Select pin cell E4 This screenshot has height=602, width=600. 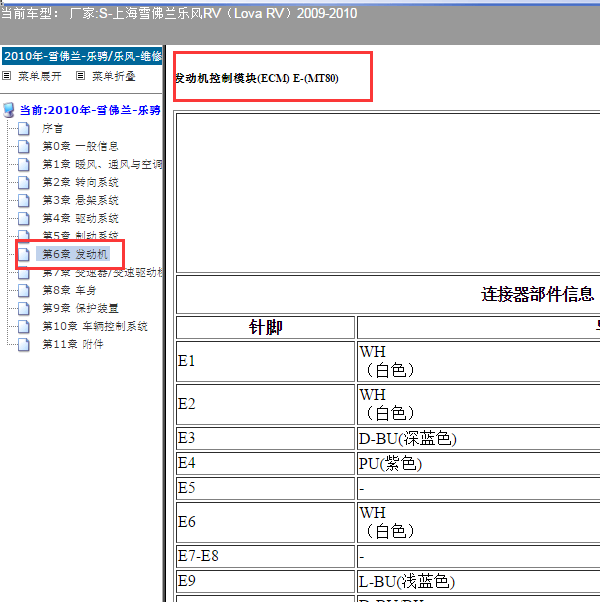(265, 463)
